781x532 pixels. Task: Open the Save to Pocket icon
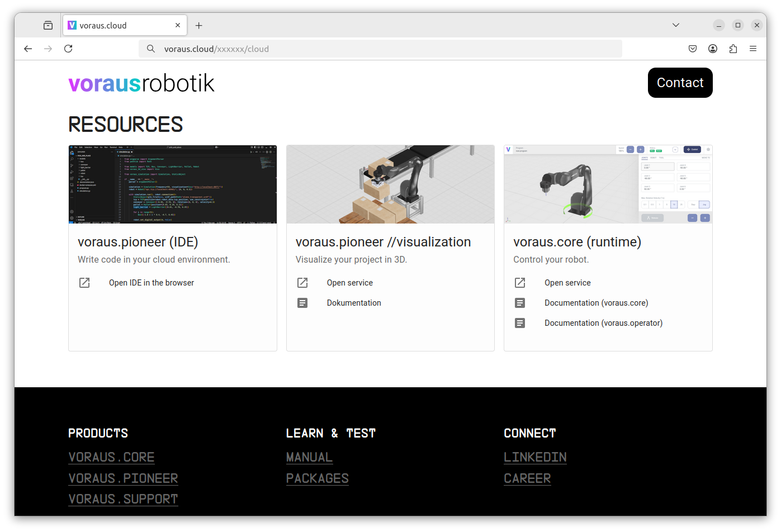point(693,49)
